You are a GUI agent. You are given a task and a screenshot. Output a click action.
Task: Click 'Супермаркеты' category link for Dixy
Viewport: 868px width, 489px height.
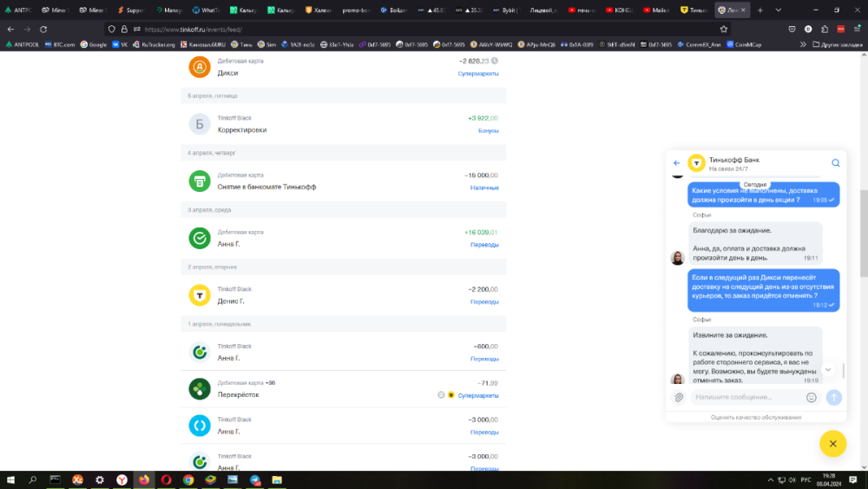click(x=478, y=74)
